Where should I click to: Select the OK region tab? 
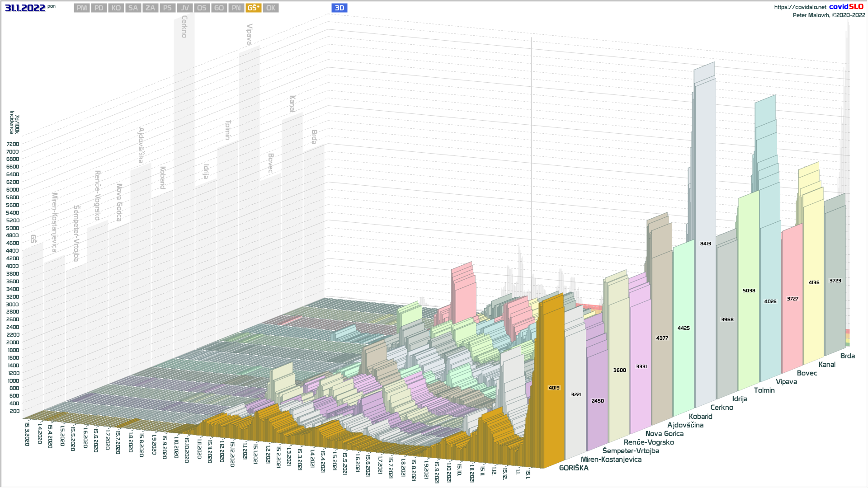270,8
